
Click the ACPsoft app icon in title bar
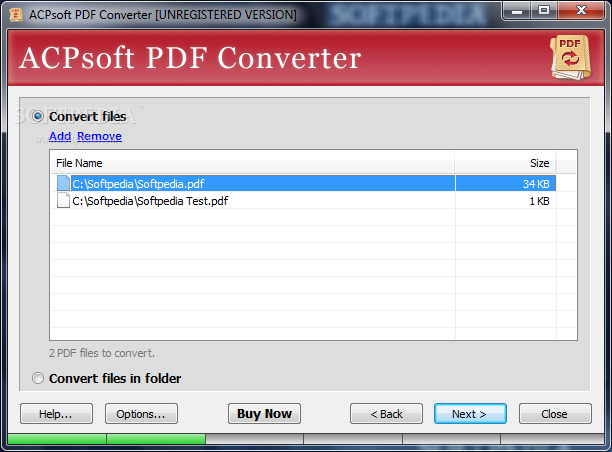(x=16, y=14)
